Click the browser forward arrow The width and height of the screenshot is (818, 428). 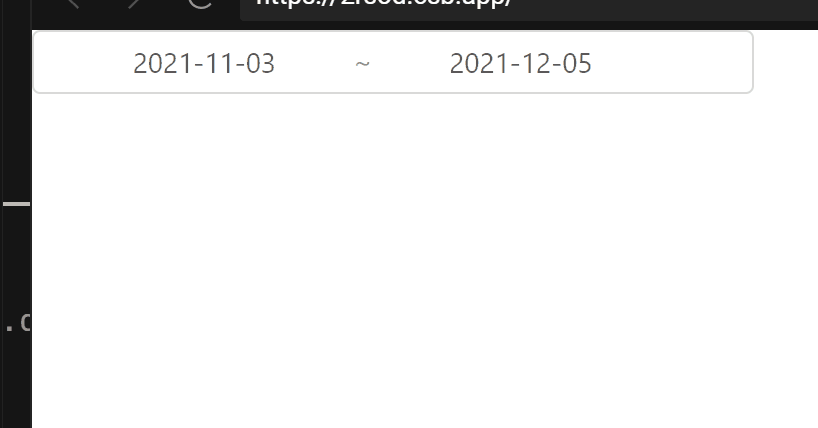[x=135, y=3]
